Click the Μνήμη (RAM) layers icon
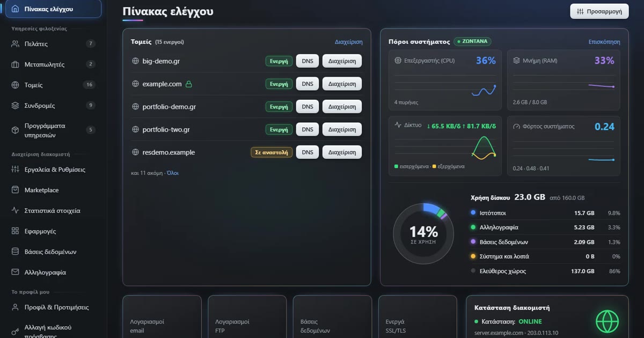The image size is (644, 338). [516, 61]
